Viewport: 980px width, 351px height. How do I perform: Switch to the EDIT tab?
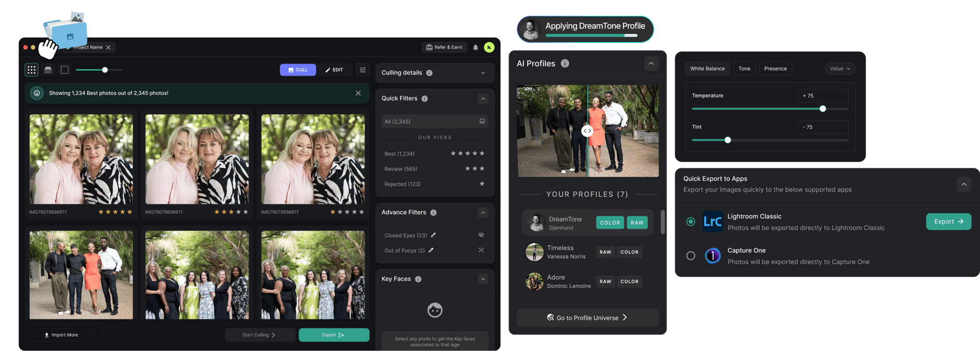[x=334, y=70]
